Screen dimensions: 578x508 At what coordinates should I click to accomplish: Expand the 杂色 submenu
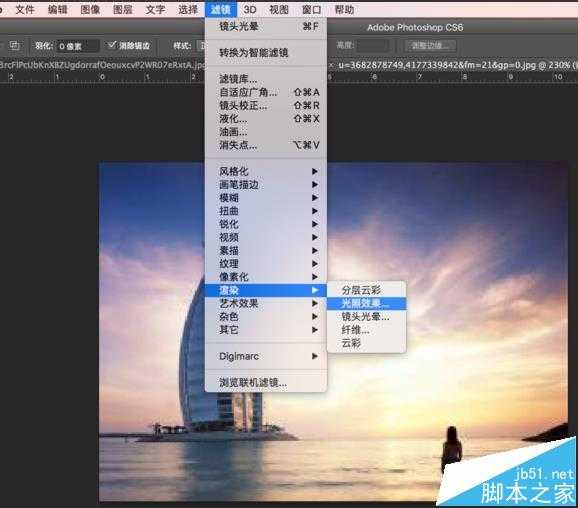click(x=266, y=317)
